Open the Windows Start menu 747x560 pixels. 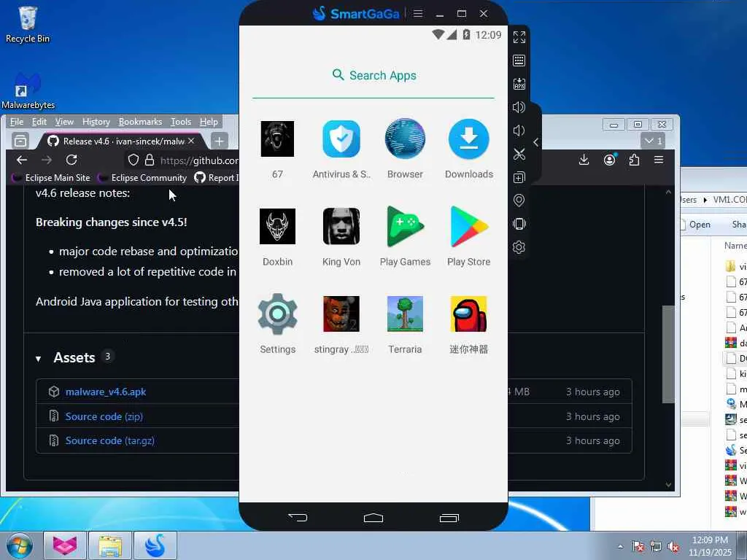tap(19, 545)
